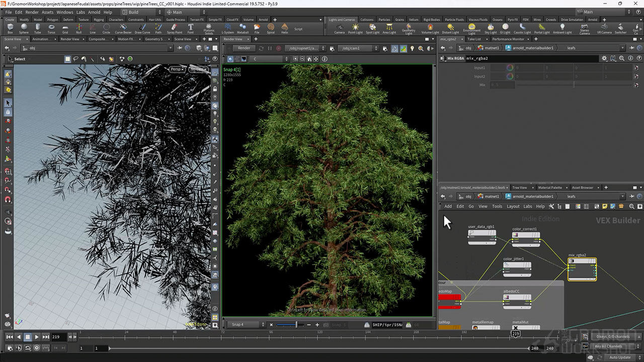Screen dimensions: 644x362
Task: Click the Sky Light shelf icon
Action: click(491, 29)
